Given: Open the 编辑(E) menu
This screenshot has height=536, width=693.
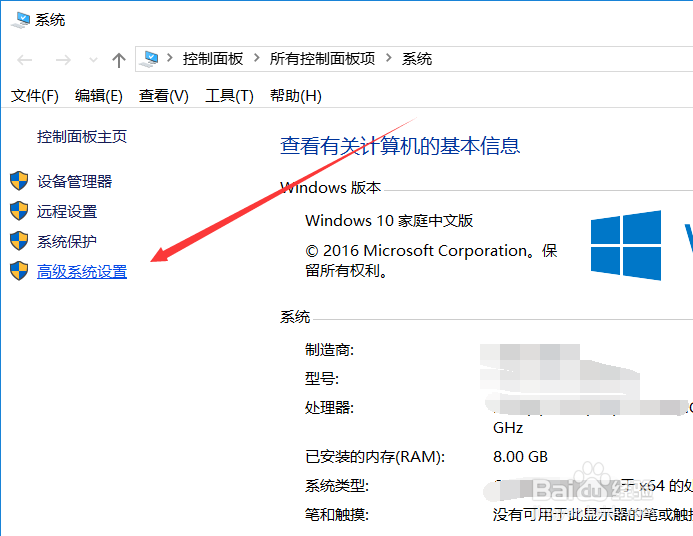Looking at the screenshot, I should 99,95.
